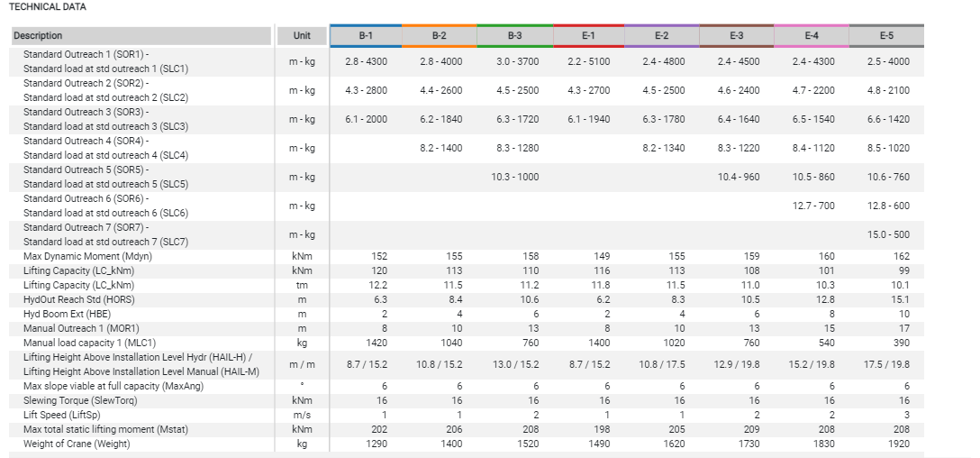Click the Weight of Crane row label
The height and width of the screenshot is (458, 980).
(77, 444)
